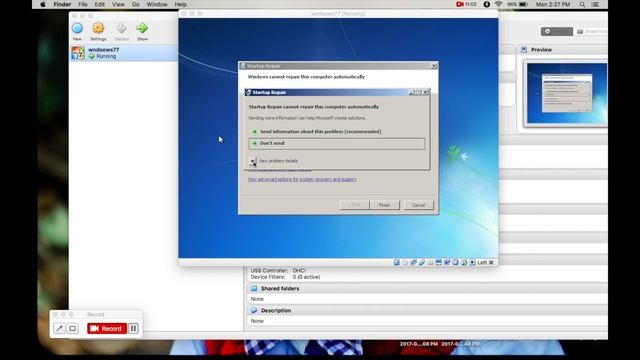Image resolution: width=640 pixels, height=360 pixels.
Task: Click the VM preview thumbnail
Action: pyautogui.click(x=567, y=93)
